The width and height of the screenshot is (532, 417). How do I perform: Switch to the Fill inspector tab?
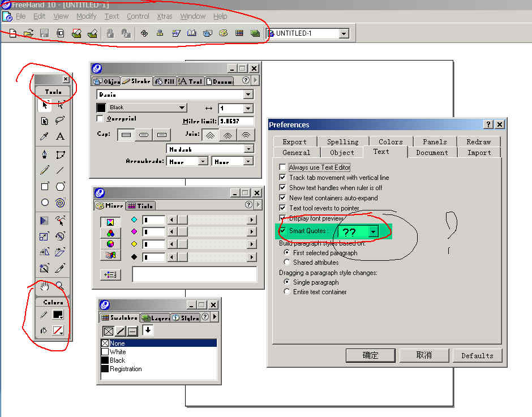tap(165, 81)
